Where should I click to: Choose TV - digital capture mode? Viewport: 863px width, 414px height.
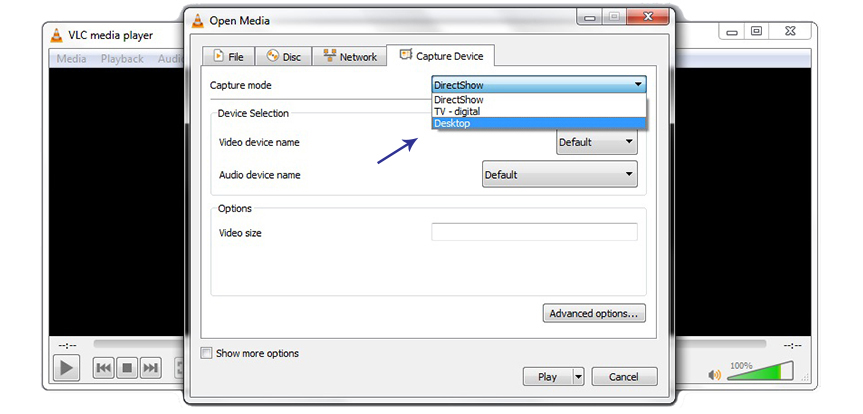tap(539, 112)
